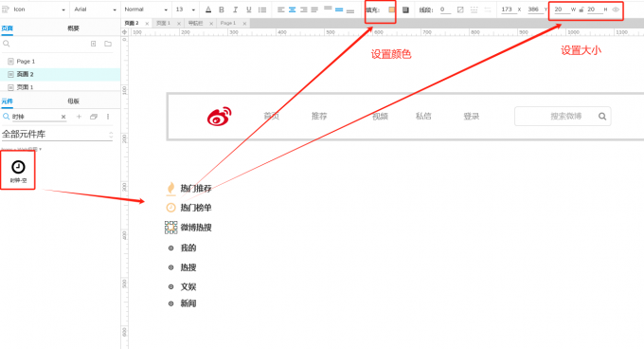Viewport: 644px width, 349px height.
Task: Align text to middle vertically
Action: [339, 9]
